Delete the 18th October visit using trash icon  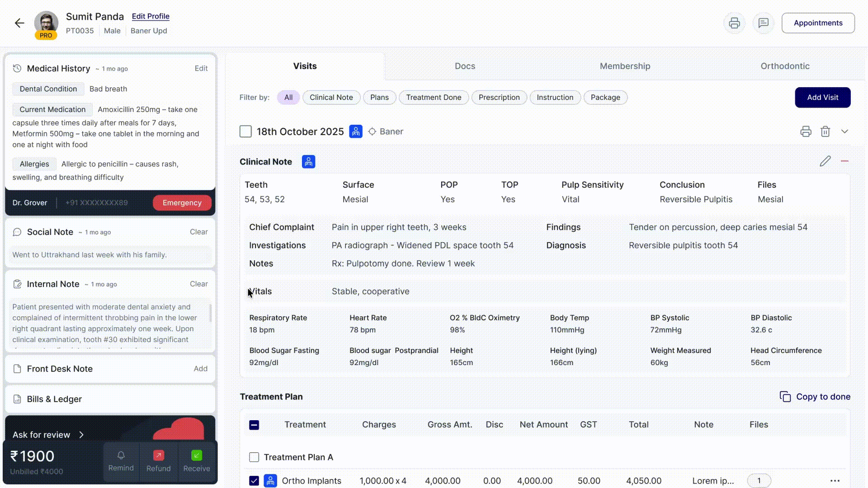826,131
